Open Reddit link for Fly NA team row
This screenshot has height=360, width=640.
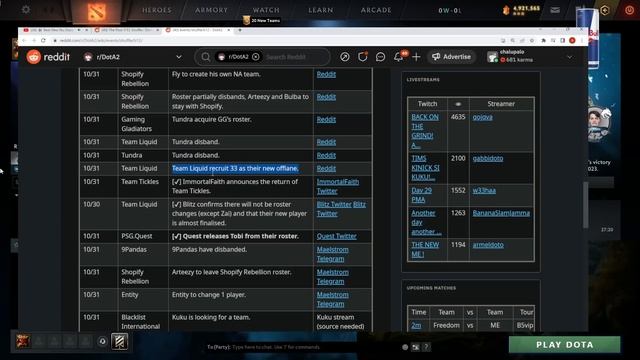click(x=326, y=74)
